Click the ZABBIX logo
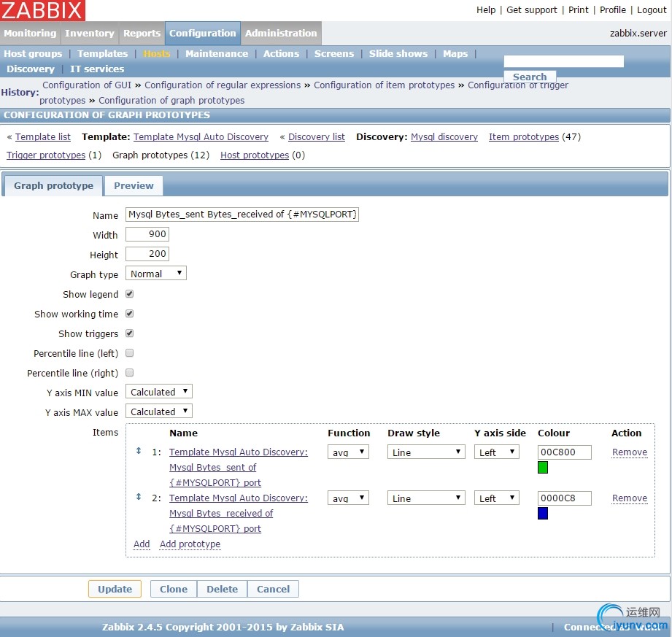Screen dimensions: 672x637 42,10
